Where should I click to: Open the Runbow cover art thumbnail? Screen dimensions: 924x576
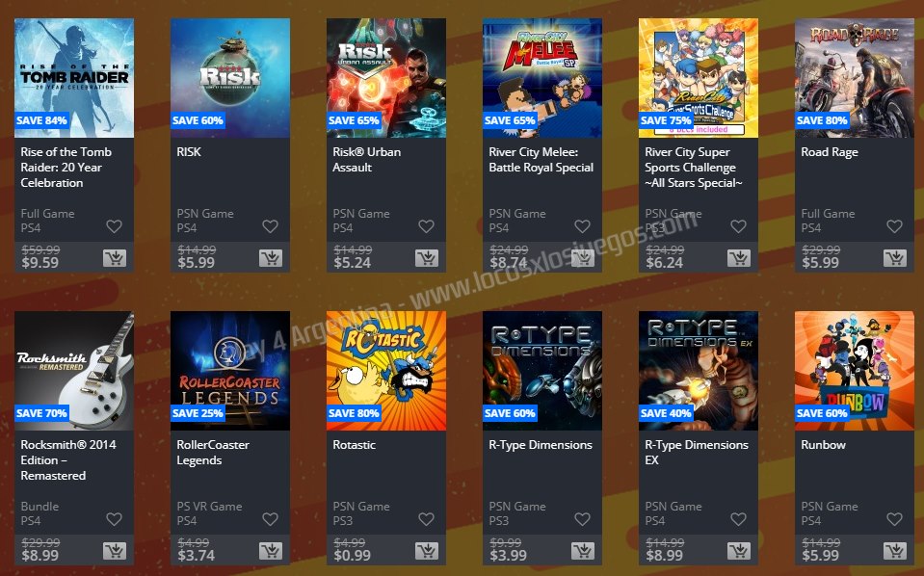855,371
